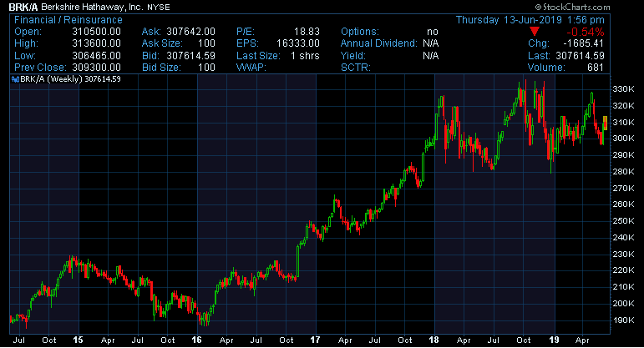Image resolution: width=644 pixels, height=348 pixels.
Task: Click the Open value 310500.00
Action: tap(97, 32)
